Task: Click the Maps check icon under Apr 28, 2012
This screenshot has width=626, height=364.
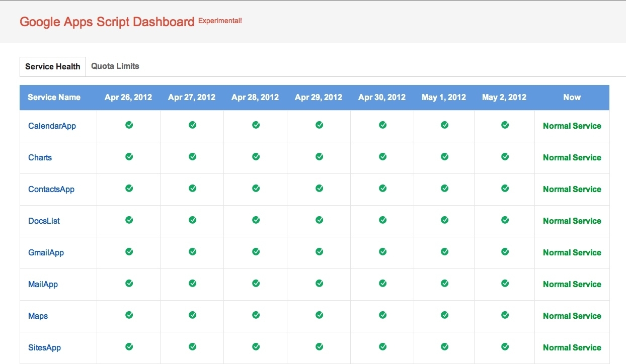Action: 256,315
